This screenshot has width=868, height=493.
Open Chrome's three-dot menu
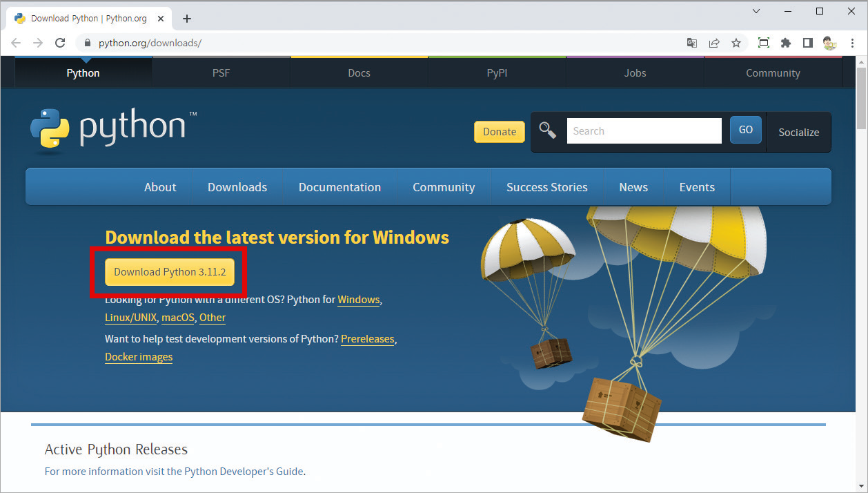tap(853, 43)
